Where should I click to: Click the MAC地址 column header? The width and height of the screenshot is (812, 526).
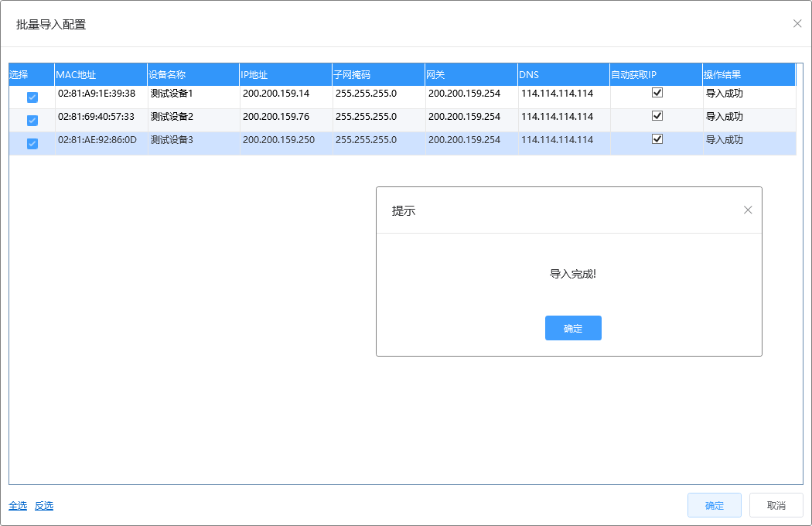coord(101,74)
